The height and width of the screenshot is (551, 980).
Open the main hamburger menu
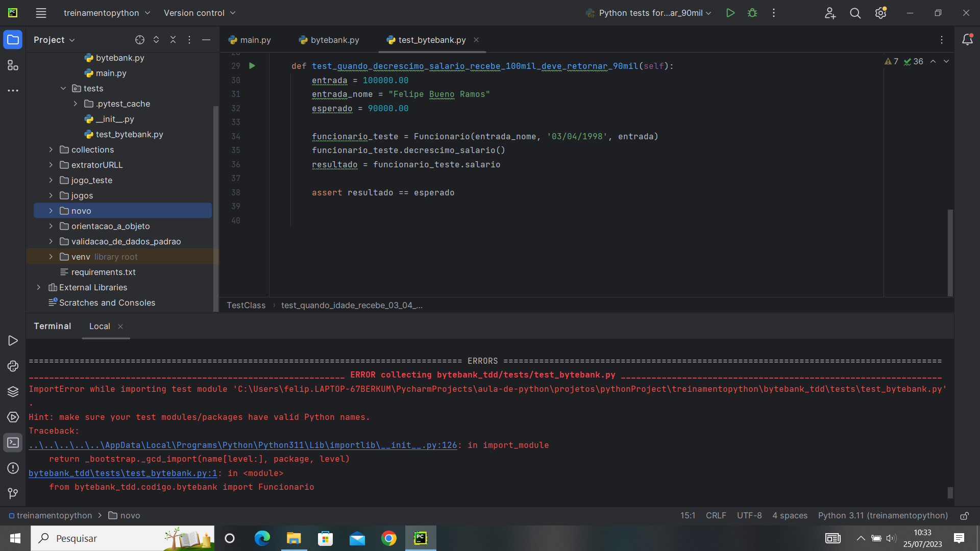tap(41, 13)
